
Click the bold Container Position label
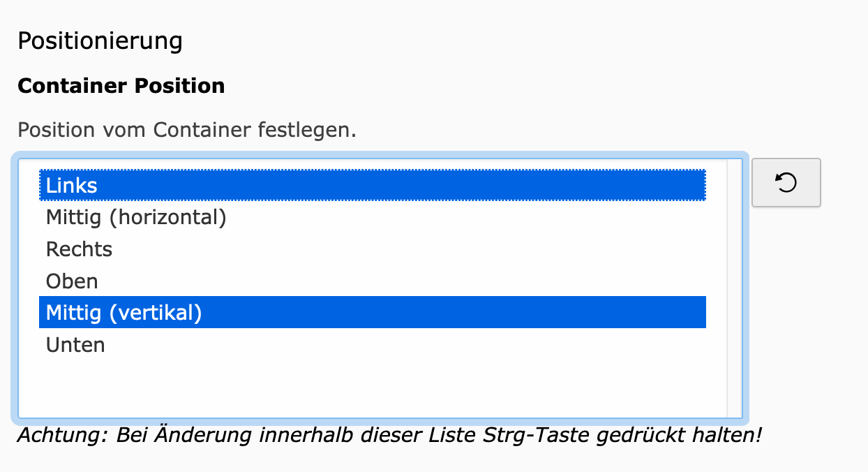coord(121,86)
